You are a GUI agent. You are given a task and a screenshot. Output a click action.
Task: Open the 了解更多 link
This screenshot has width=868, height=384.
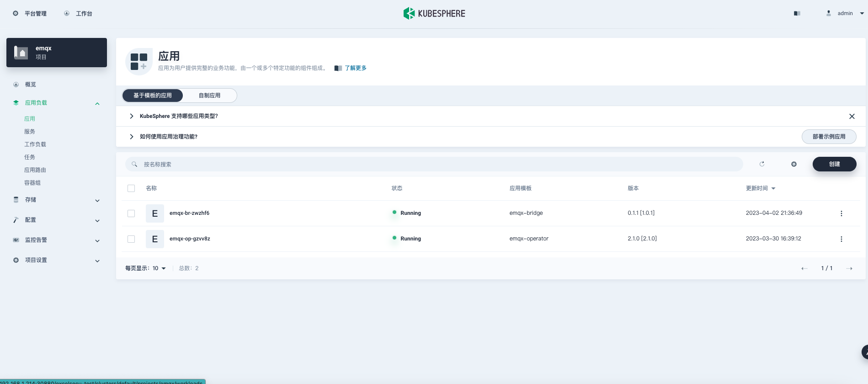tap(356, 68)
